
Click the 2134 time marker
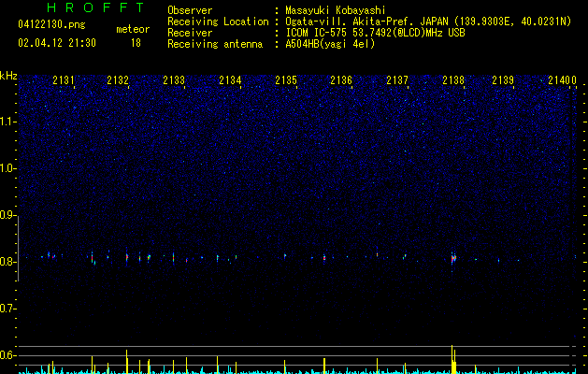coord(230,80)
